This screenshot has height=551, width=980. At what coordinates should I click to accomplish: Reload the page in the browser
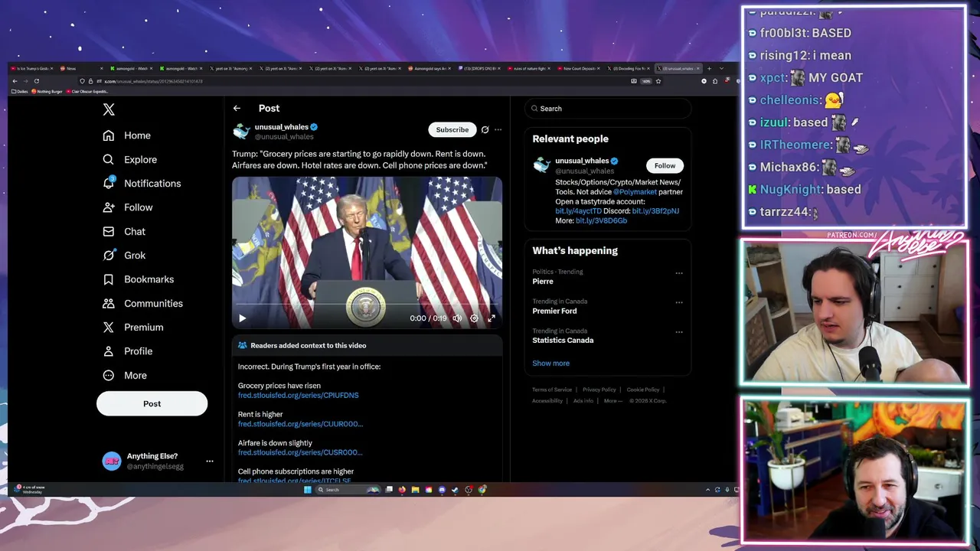36,81
